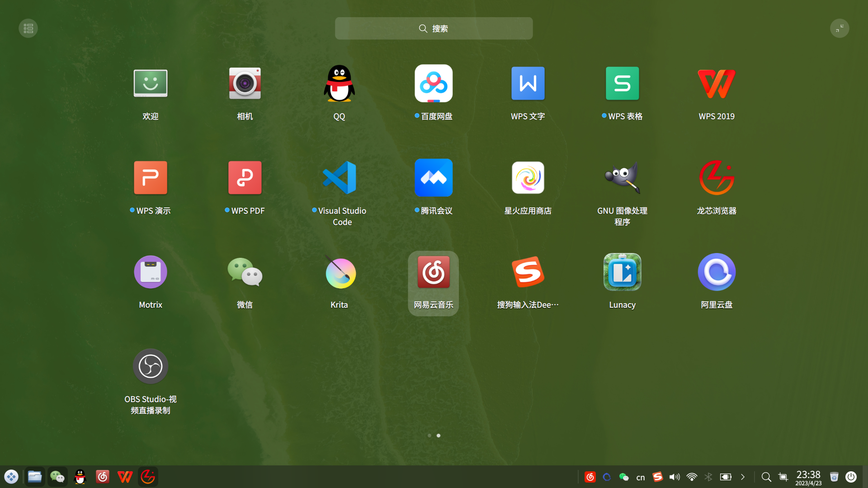Toggle Bluetooth in the system tray

tap(708, 477)
